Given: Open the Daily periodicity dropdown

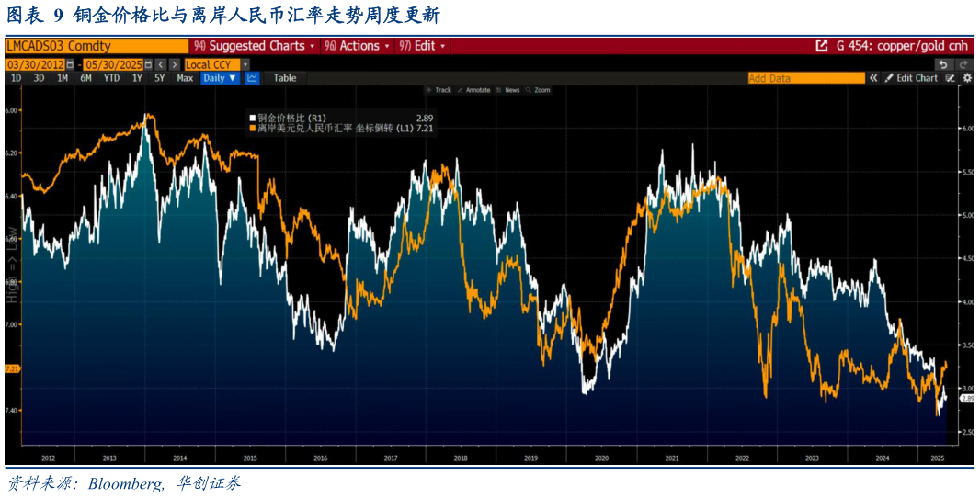Looking at the screenshot, I should (220, 78).
